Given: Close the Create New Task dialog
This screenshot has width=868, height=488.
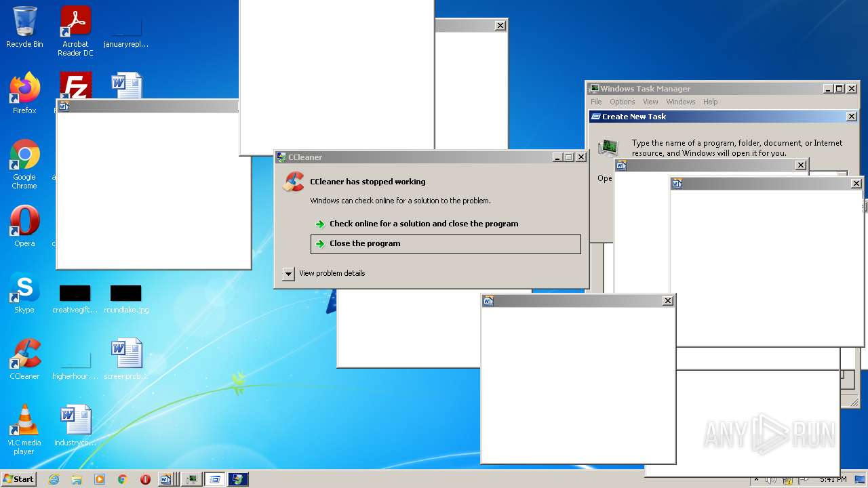Looking at the screenshot, I should [x=852, y=117].
